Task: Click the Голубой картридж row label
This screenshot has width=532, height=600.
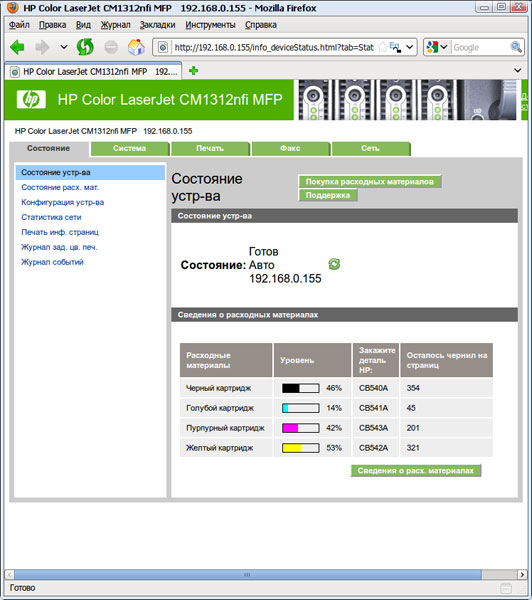Action: pos(220,408)
